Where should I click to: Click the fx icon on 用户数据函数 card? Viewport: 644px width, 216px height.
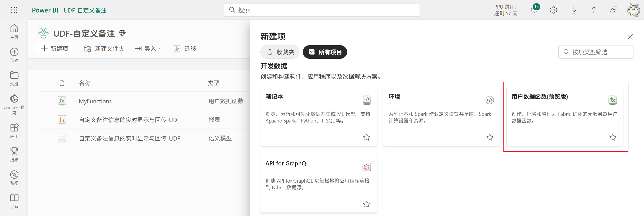point(613,100)
